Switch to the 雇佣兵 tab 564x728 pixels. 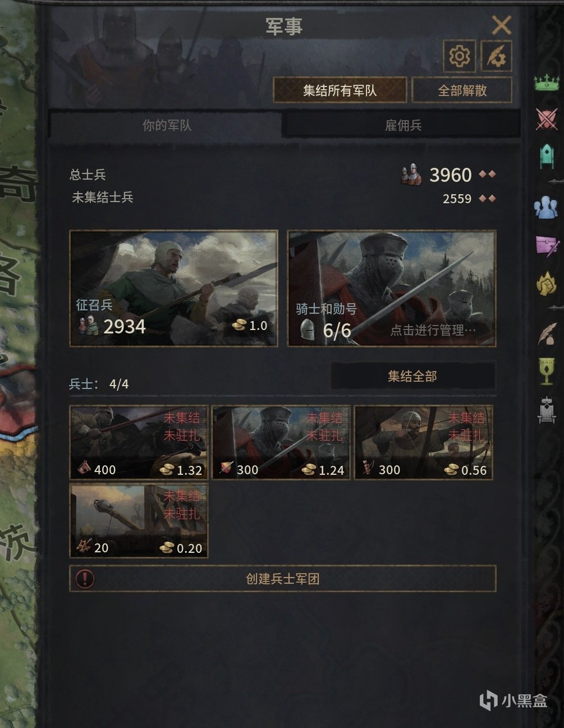(x=403, y=125)
